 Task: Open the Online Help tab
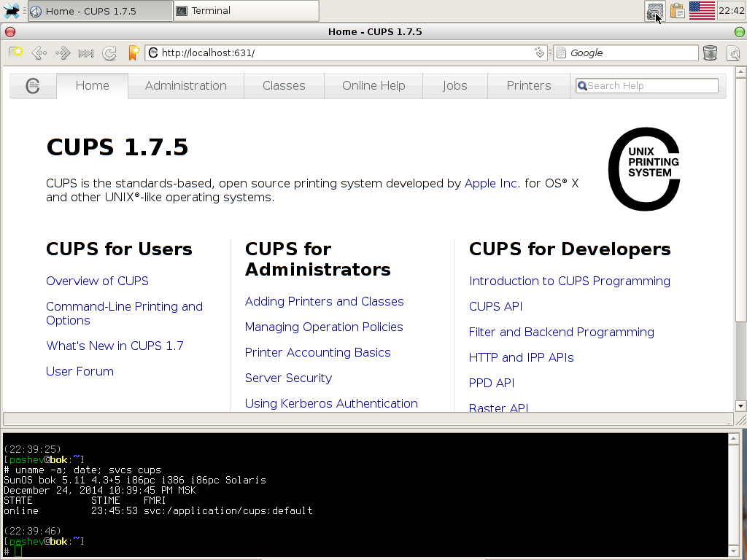click(x=373, y=86)
